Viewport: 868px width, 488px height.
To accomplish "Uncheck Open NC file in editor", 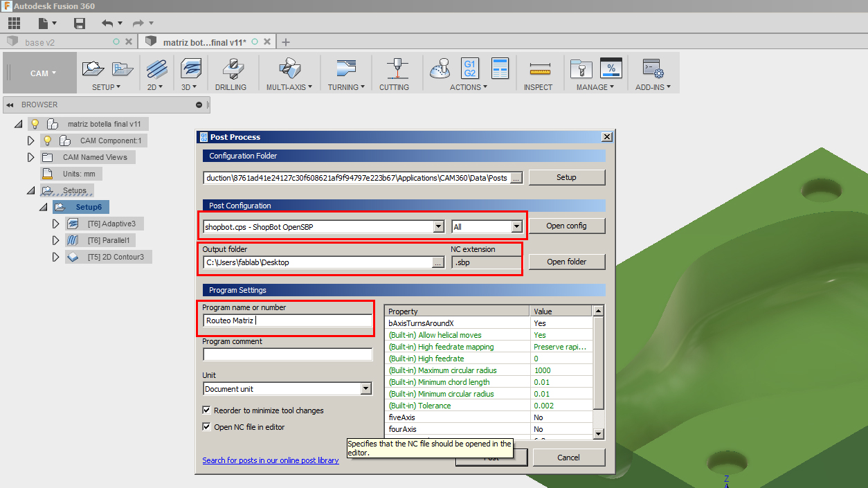I will [206, 427].
